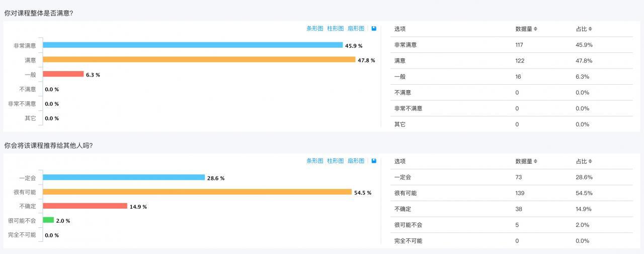Click the orange 满意 bar at 47.8%
The height and width of the screenshot is (254, 644).
(x=199, y=59)
